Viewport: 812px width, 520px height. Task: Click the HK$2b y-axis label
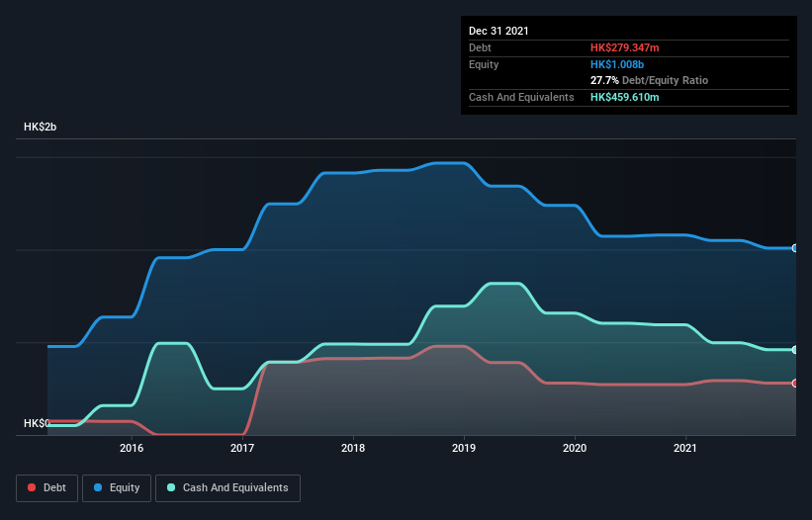tap(40, 127)
